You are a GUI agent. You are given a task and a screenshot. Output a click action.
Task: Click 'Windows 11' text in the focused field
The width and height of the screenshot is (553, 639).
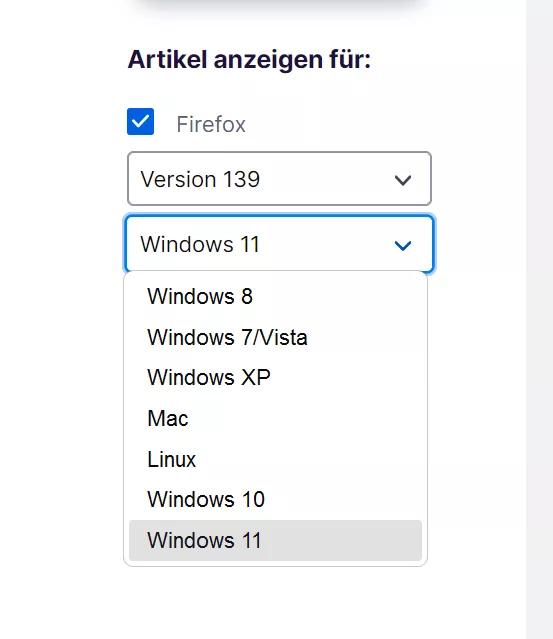coord(200,244)
